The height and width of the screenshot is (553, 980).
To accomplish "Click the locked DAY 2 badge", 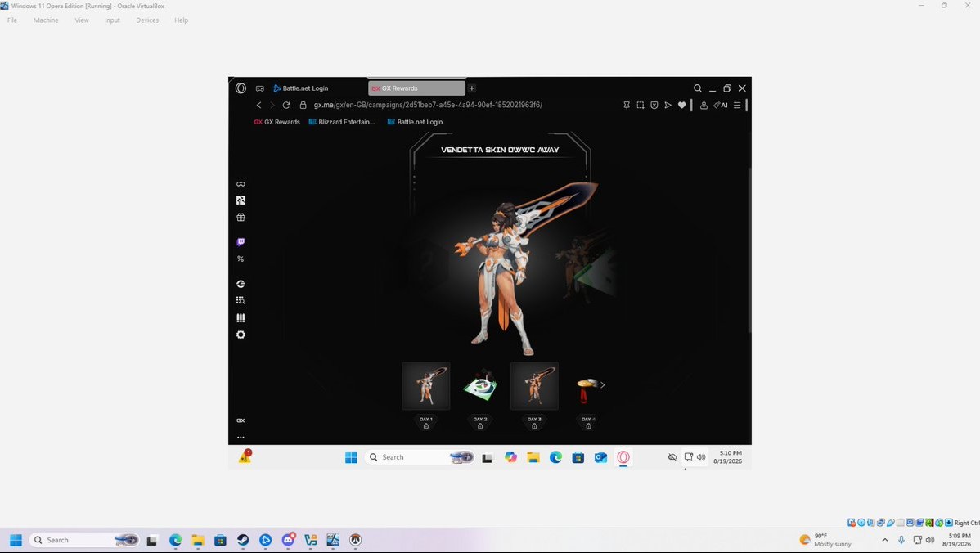I will point(480,422).
